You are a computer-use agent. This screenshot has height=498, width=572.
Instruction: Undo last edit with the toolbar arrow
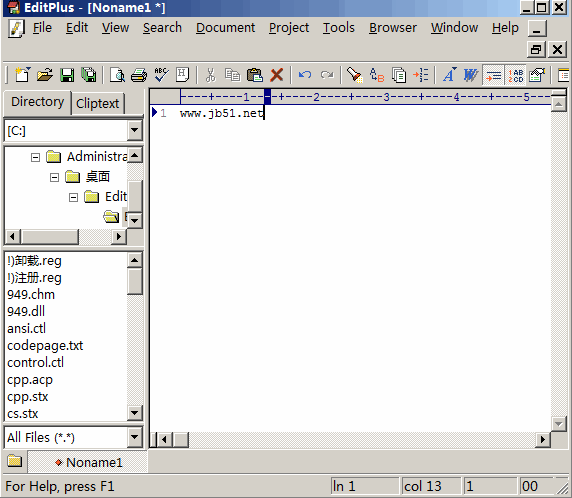coord(305,75)
